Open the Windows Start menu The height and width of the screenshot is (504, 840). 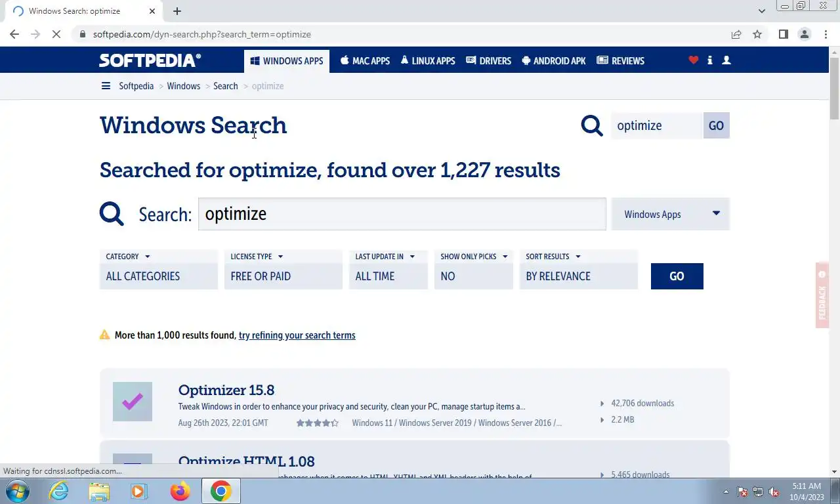click(x=18, y=491)
